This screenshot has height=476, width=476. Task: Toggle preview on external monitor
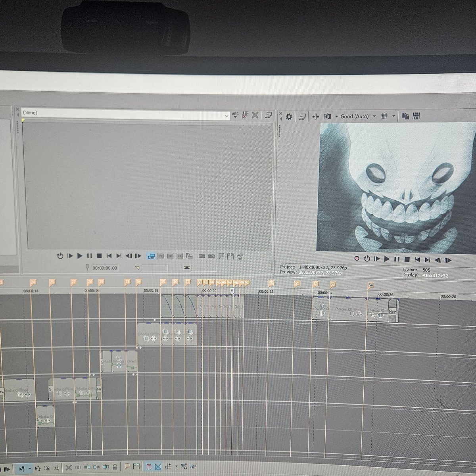coord(302,117)
